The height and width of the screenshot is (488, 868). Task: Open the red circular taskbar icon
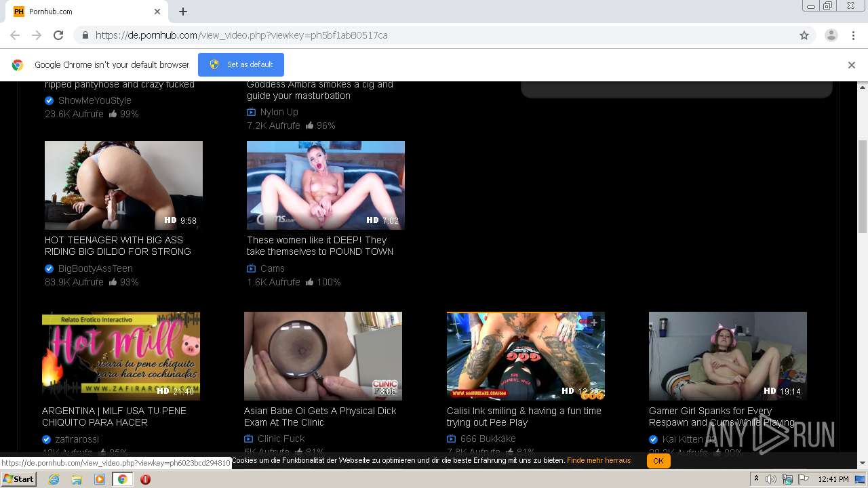pos(145,479)
